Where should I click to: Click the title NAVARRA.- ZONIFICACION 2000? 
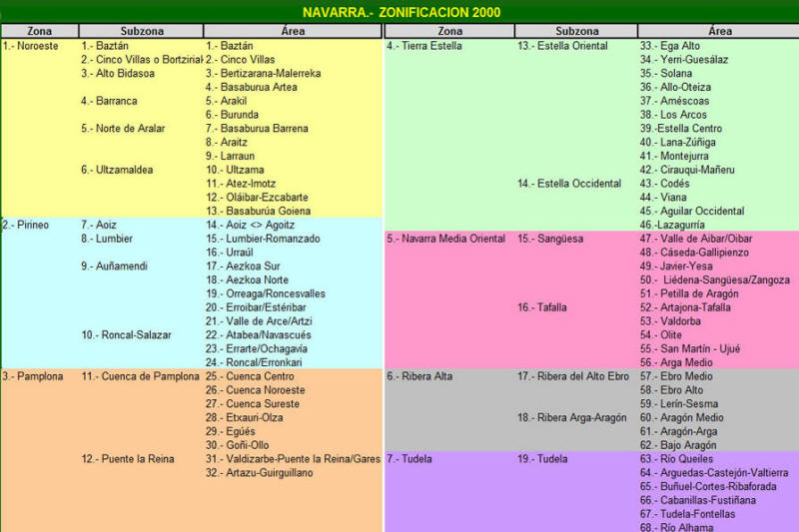tap(401, 12)
